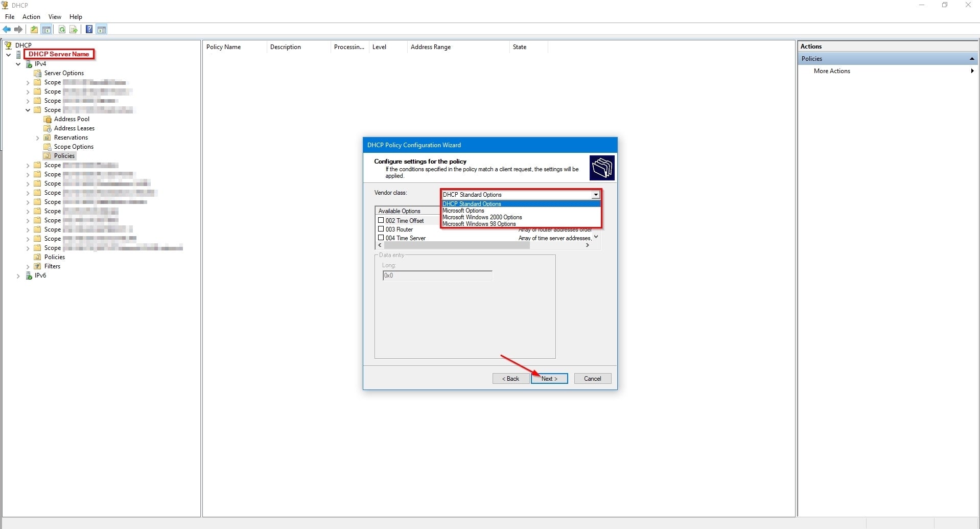980x529 pixels.
Task: Click the Refresh toolbar icon
Action: tap(62, 30)
